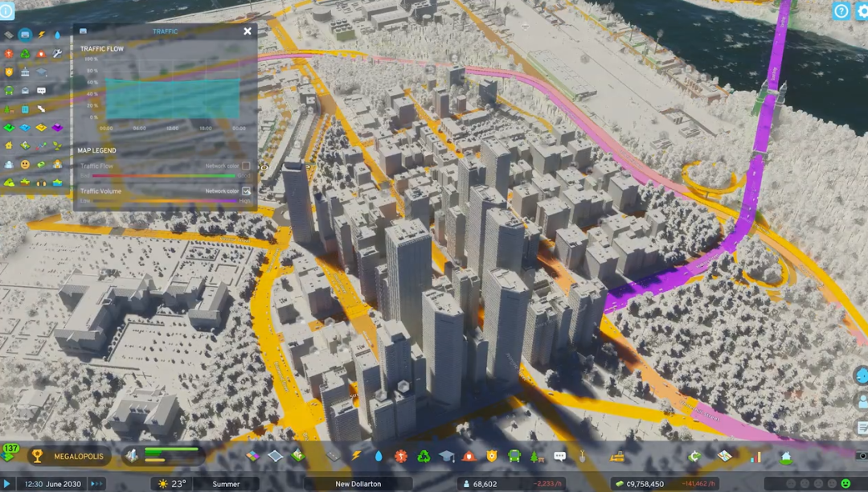Open the Economy panel with the green cent icon

(694, 457)
